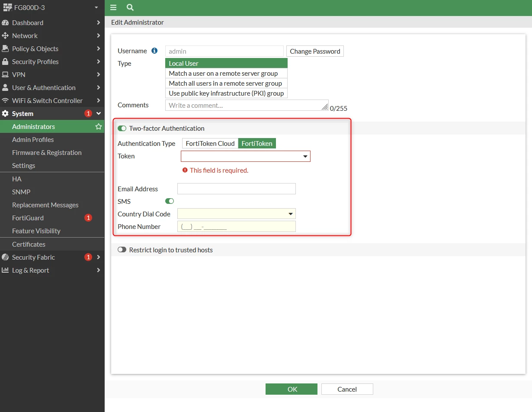Collapse the System menu chevron
The height and width of the screenshot is (412, 532).
tap(99, 113)
